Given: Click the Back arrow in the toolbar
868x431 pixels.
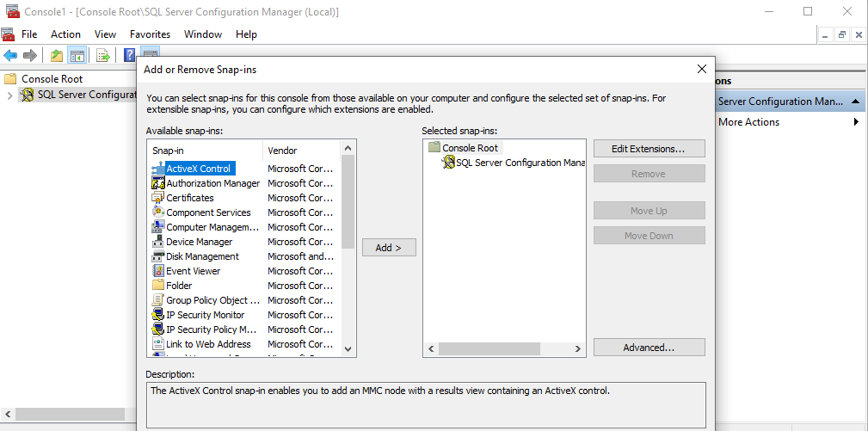Looking at the screenshot, I should (x=10, y=55).
